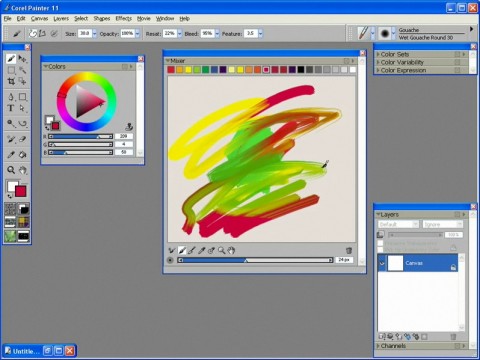This screenshot has height=360, width=480.
Task: Pick the Magic Wand tool
Action: pyautogui.click(x=22, y=70)
